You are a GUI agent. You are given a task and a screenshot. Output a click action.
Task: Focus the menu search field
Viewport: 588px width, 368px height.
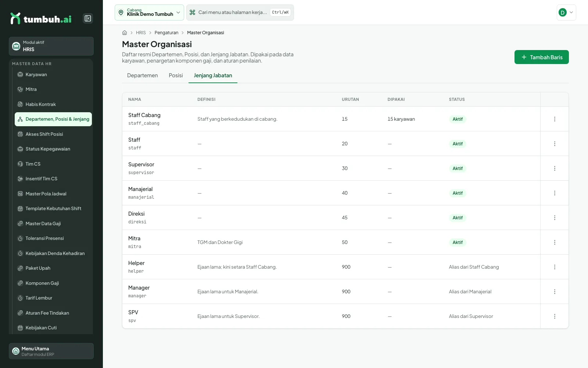(x=240, y=13)
